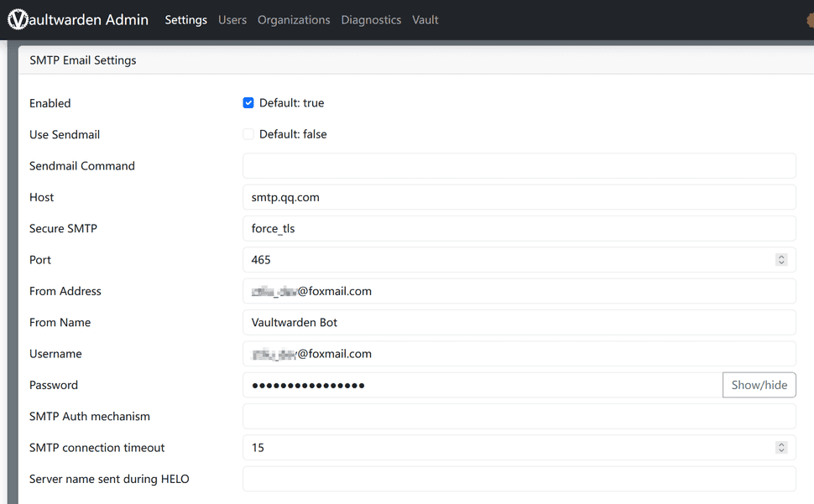814x504 pixels.
Task: Click the SMTP Auth mechanism label
Action: tap(90, 417)
